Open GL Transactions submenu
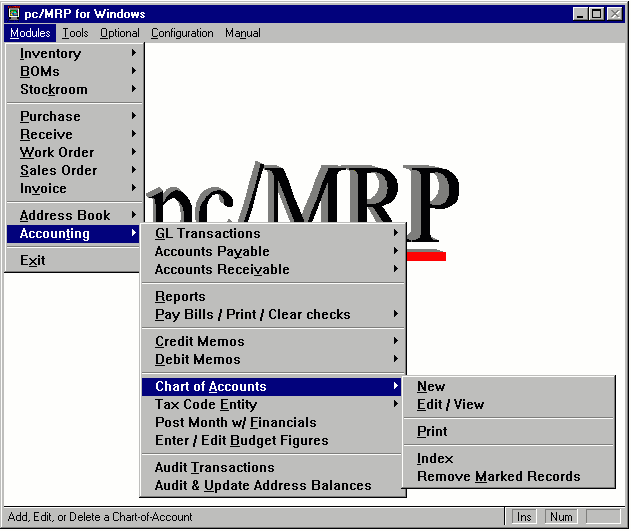Viewport: 631px width, 531px height. click(273, 233)
